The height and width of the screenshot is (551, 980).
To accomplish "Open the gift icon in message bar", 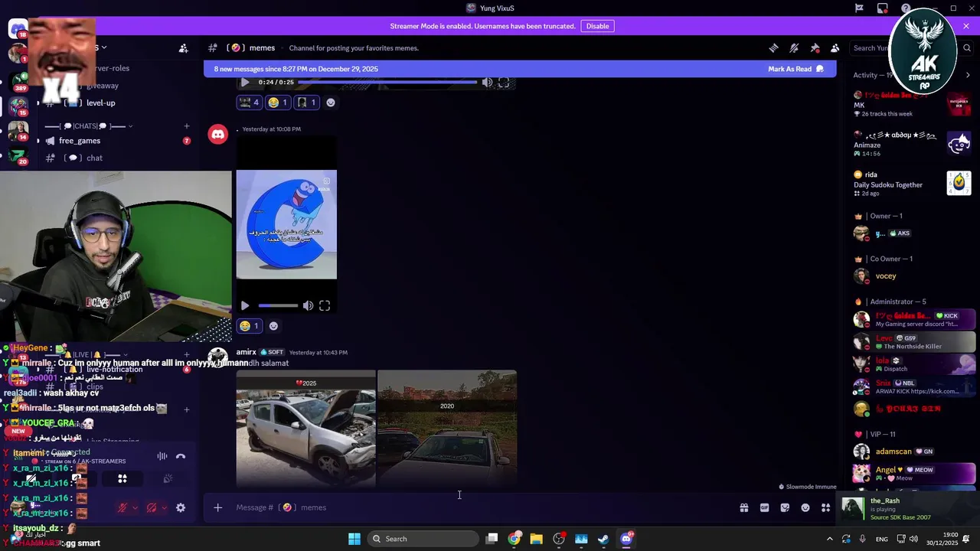I will pyautogui.click(x=743, y=507).
